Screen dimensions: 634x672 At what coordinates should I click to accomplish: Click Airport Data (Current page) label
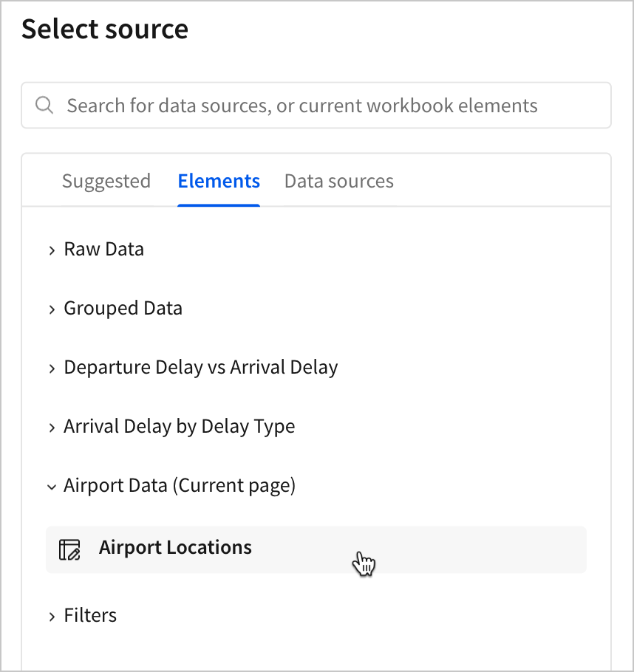point(180,486)
